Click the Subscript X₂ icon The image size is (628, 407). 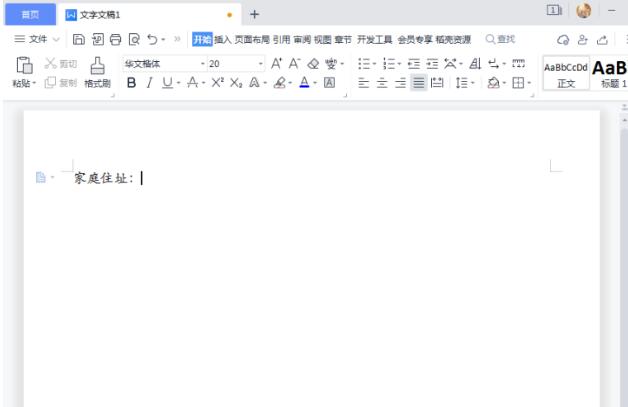pyautogui.click(x=236, y=83)
